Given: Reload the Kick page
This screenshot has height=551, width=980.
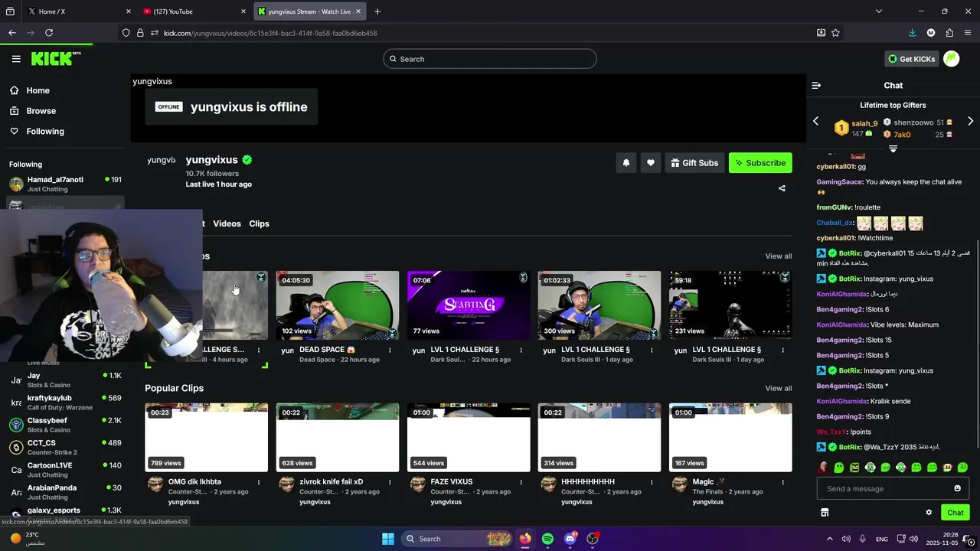Looking at the screenshot, I should (49, 33).
